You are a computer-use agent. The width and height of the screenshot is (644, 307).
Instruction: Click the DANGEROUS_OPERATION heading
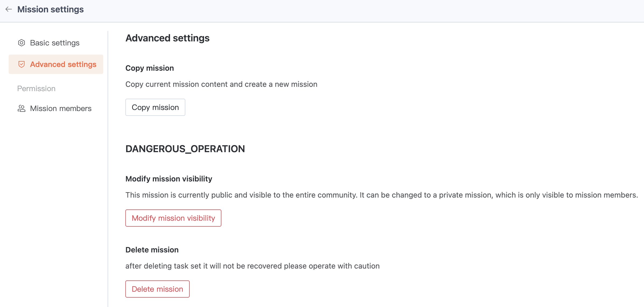[x=185, y=149]
